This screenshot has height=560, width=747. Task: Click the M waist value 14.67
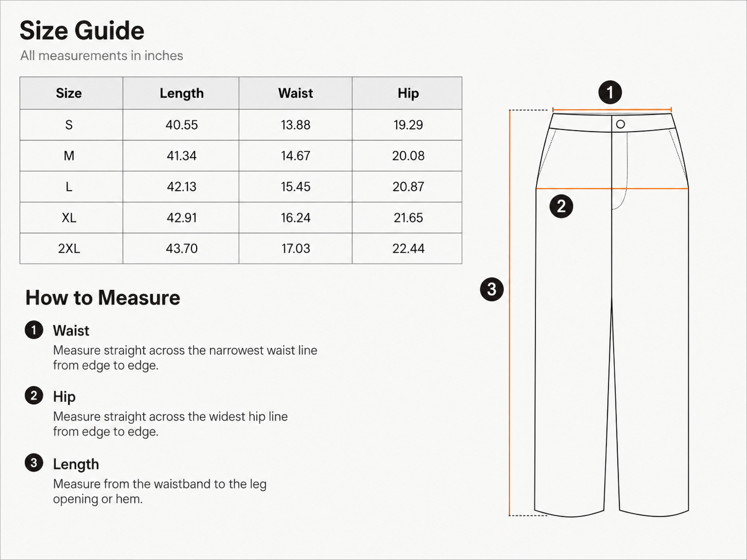pyautogui.click(x=296, y=156)
